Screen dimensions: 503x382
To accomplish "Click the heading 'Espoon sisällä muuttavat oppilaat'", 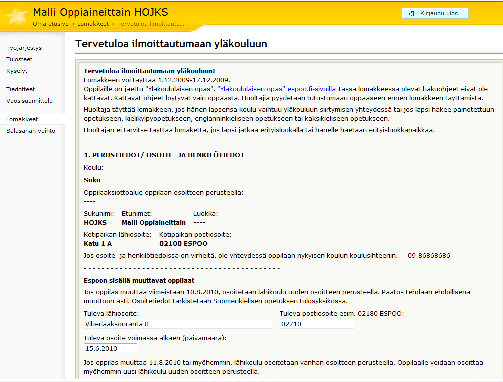I will pos(139,281).
